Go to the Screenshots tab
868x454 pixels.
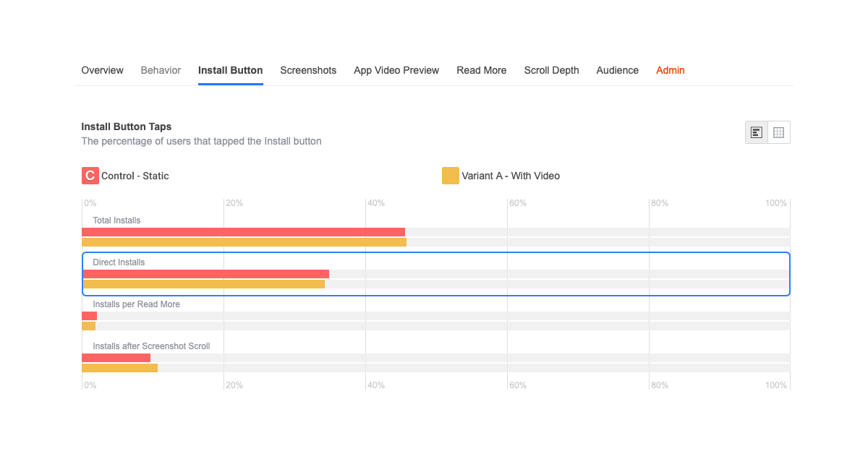pyautogui.click(x=308, y=70)
